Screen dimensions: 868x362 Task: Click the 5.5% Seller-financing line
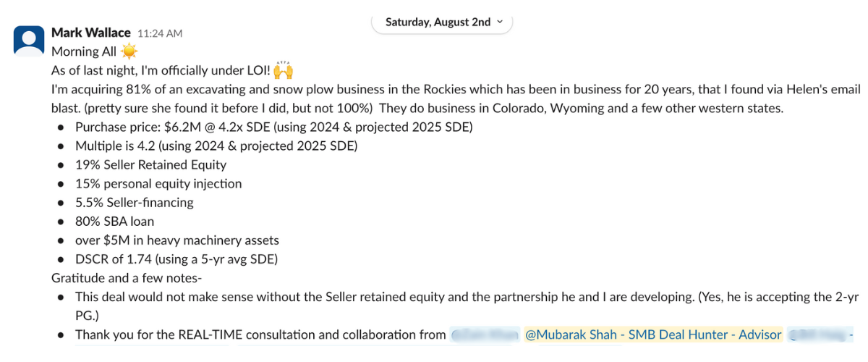pyautogui.click(x=135, y=203)
